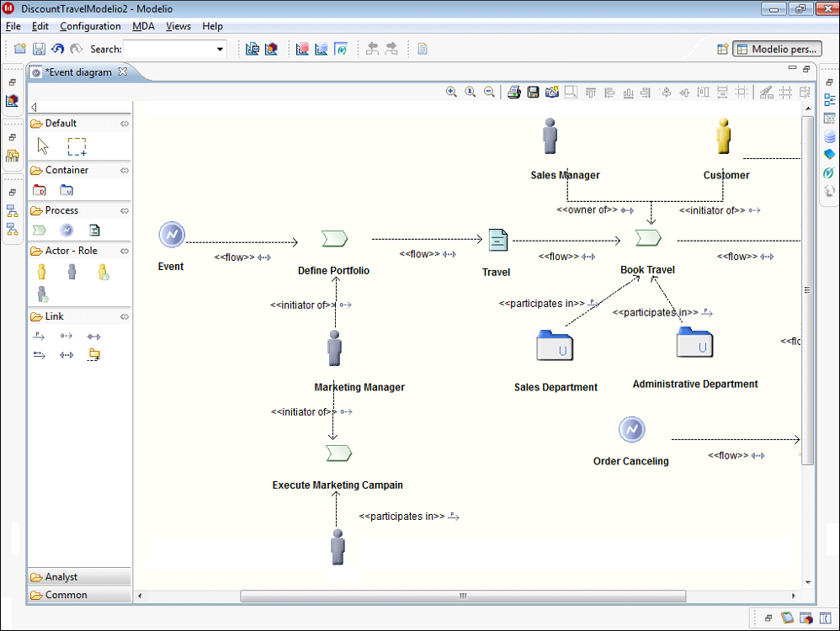Collapse the Link palette group
840x631 pixels.
click(x=125, y=317)
